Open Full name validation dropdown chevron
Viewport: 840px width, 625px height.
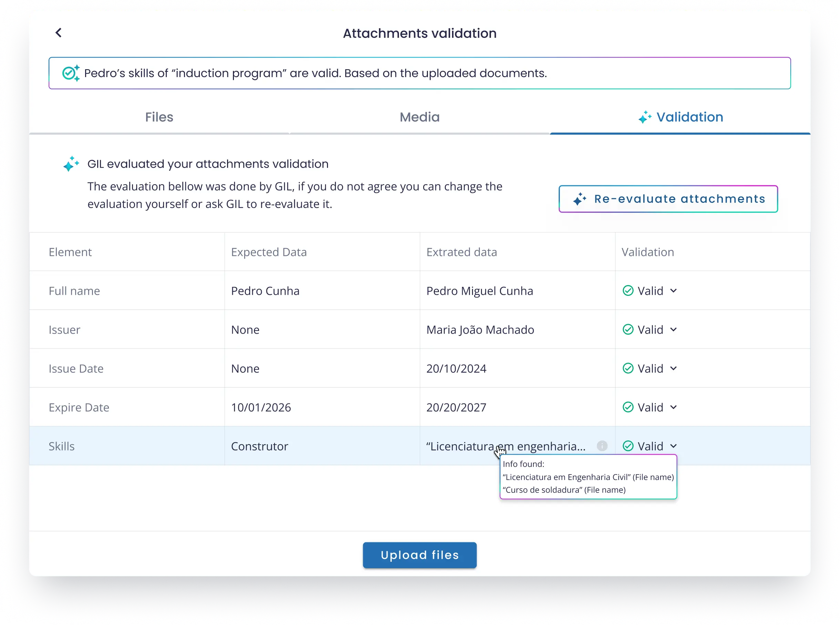click(673, 291)
